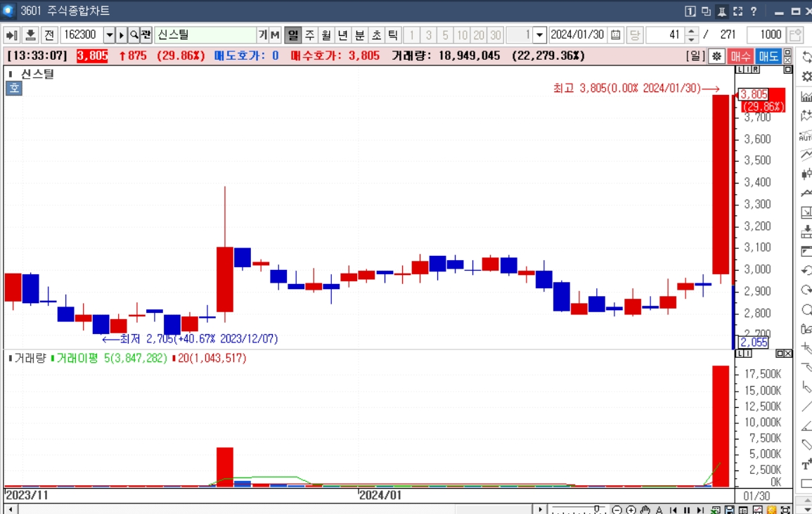The height and width of the screenshot is (514, 812).
Task: Select the 월 monthly chart tab
Action: (326, 34)
